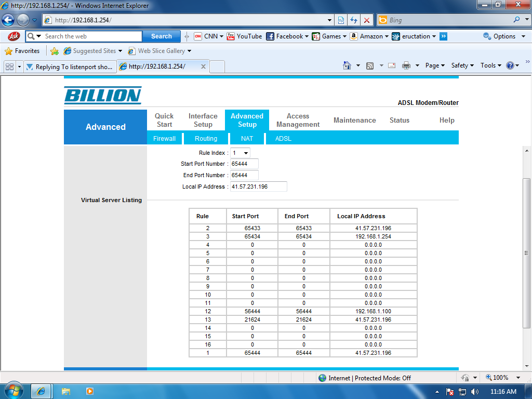This screenshot has width=532, height=399.
Task: Click the Refresh icon in address bar
Action: 354,20
